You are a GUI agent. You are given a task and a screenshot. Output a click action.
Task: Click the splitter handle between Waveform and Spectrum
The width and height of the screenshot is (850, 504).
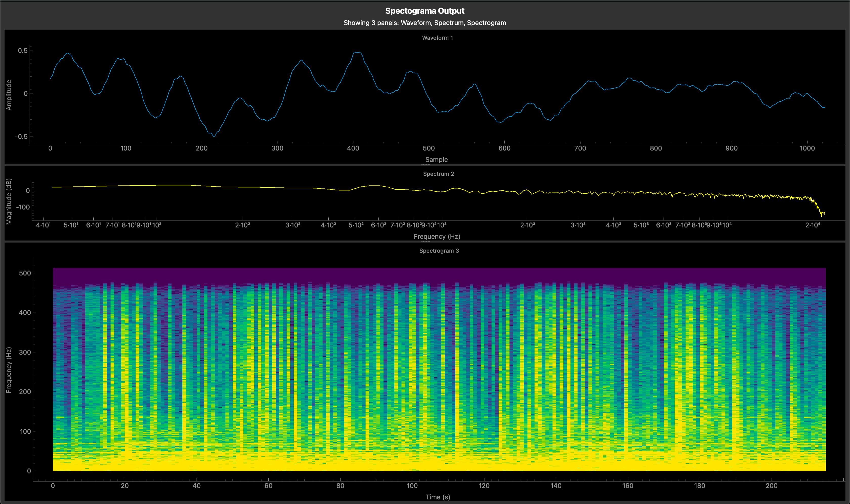[425, 165]
